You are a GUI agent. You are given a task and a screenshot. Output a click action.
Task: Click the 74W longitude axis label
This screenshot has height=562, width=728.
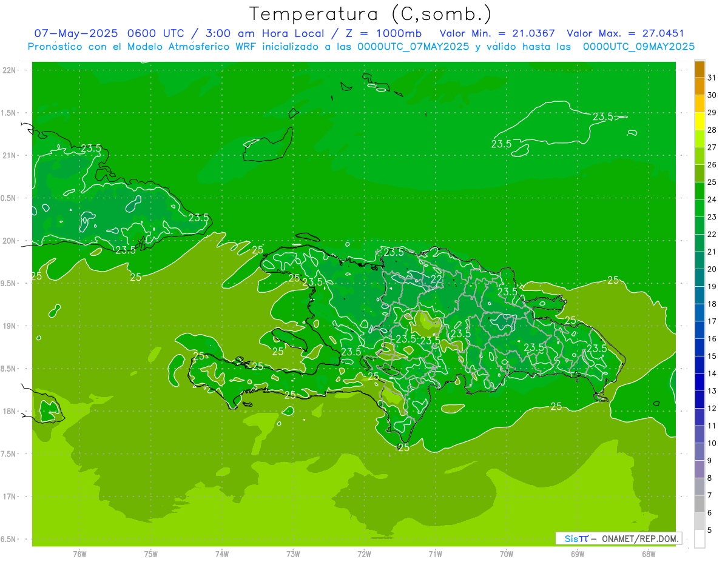pos(222,554)
